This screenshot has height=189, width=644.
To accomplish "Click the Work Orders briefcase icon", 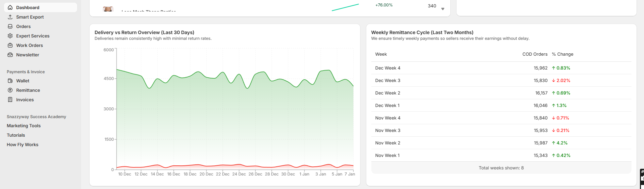I will (10, 45).
